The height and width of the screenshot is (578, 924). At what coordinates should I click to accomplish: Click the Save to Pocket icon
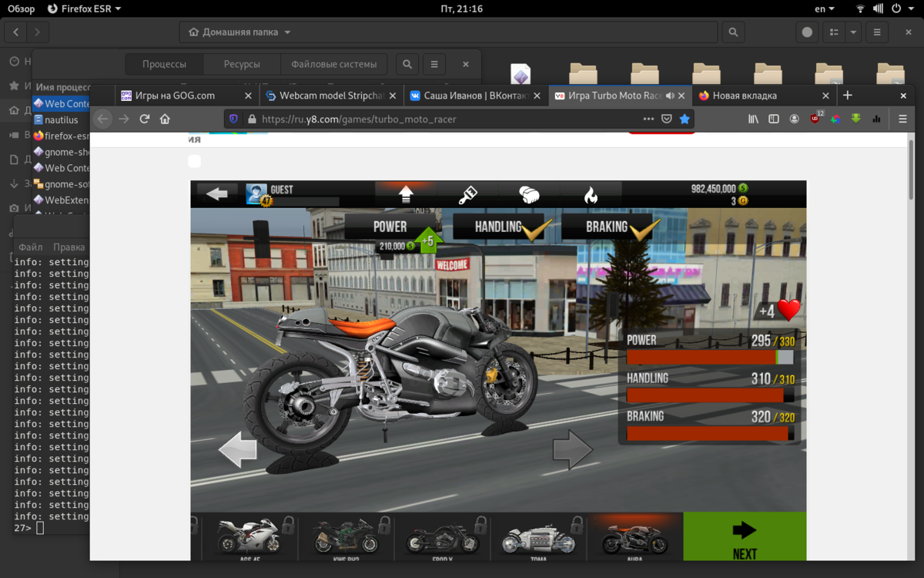tap(667, 119)
